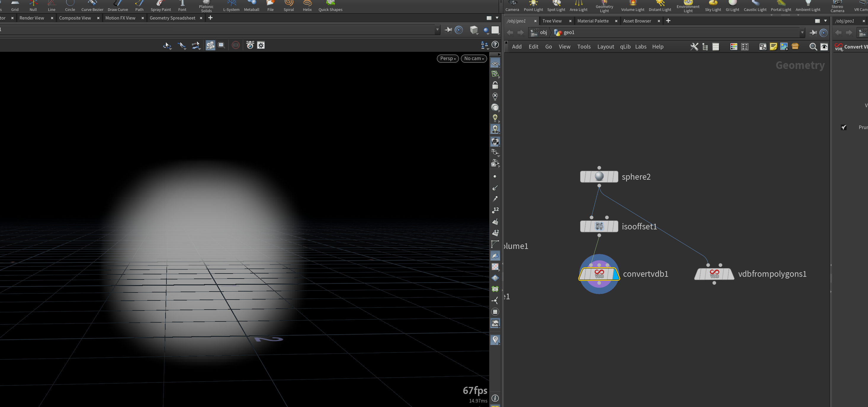Click the geo1 breadcrumb in network path
Viewport: 868px width, 407px height.
pyautogui.click(x=564, y=32)
